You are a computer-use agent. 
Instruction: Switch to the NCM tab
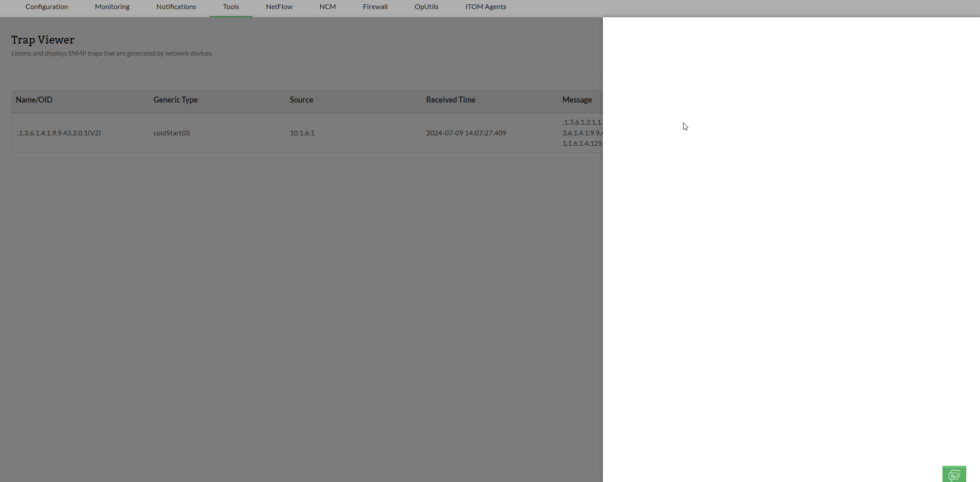pyautogui.click(x=327, y=7)
